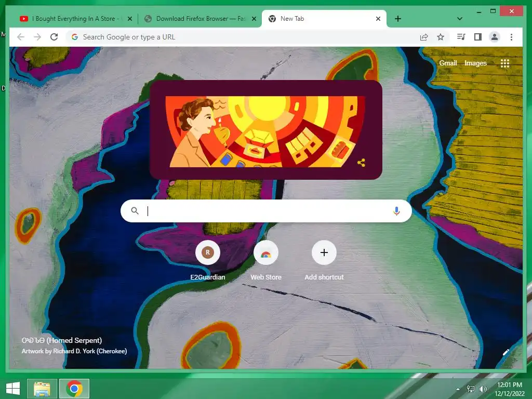Share this page icon in address bar
This screenshot has height=399, width=532.
[424, 37]
